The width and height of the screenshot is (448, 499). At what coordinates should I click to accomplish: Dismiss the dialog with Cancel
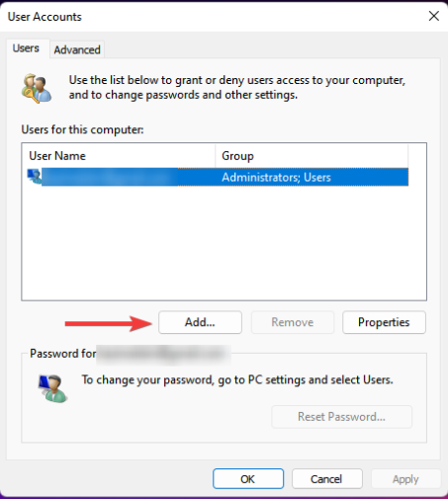[x=326, y=479]
